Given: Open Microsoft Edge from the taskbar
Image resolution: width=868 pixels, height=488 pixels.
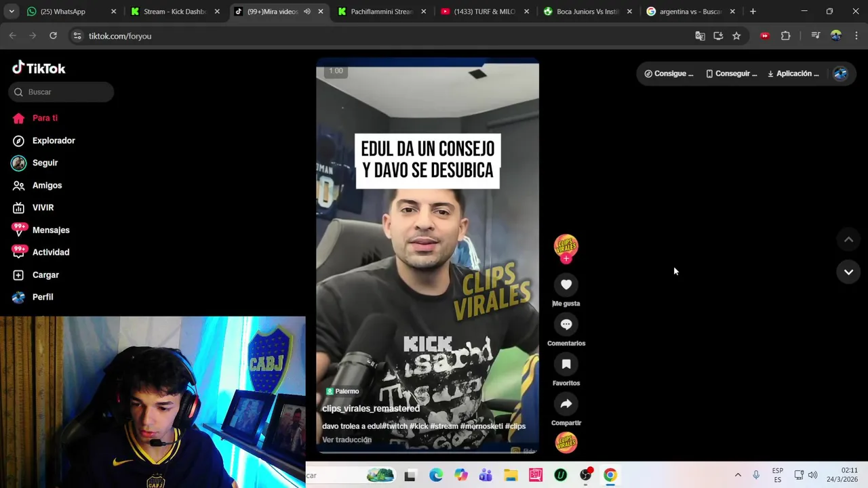Looking at the screenshot, I should (436, 475).
